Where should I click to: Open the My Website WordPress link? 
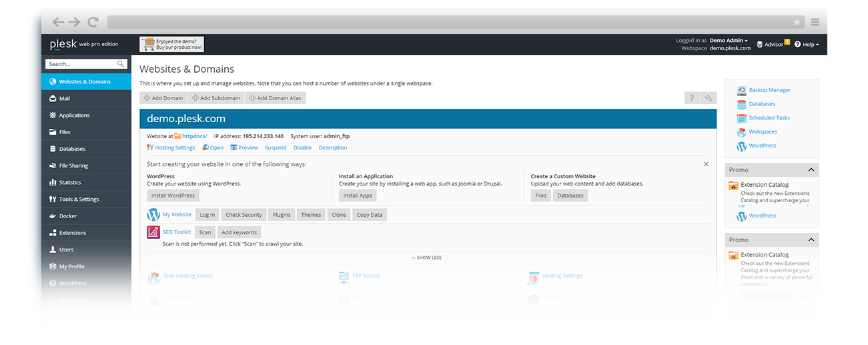pyautogui.click(x=177, y=215)
